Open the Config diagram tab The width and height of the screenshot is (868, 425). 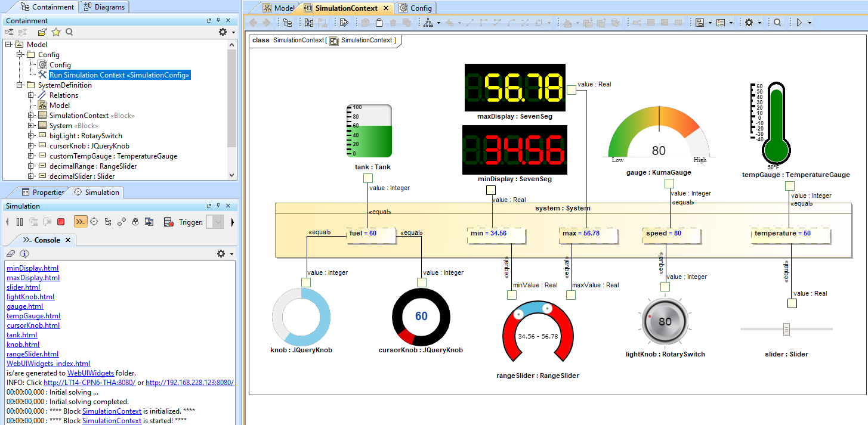click(x=416, y=8)
